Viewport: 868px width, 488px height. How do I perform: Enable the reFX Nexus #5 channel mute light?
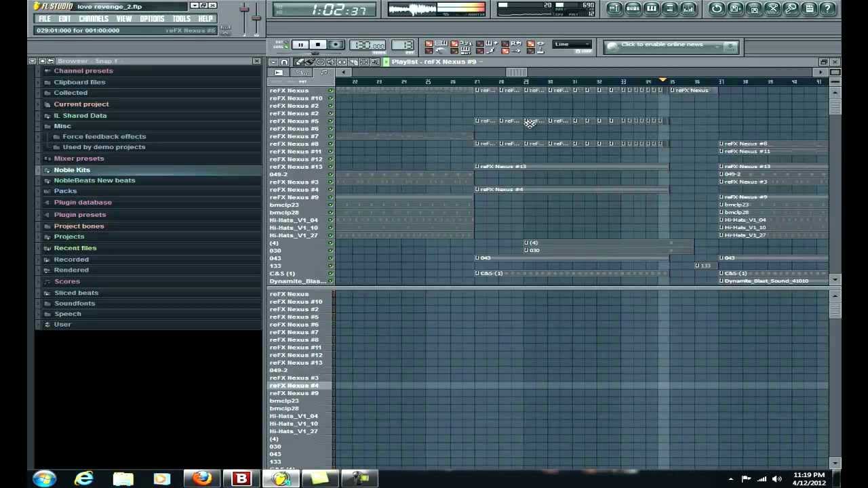(330, 121)
